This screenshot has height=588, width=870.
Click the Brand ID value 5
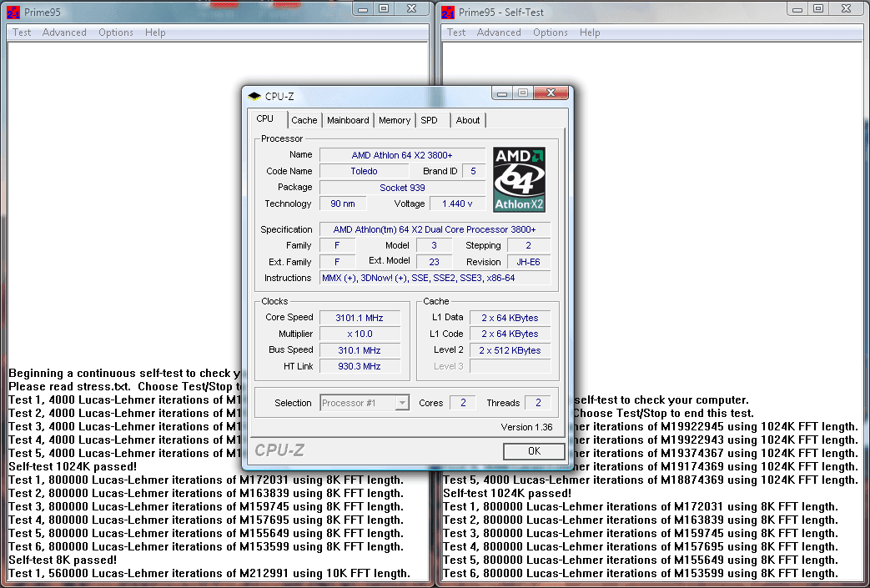point(473,171)
